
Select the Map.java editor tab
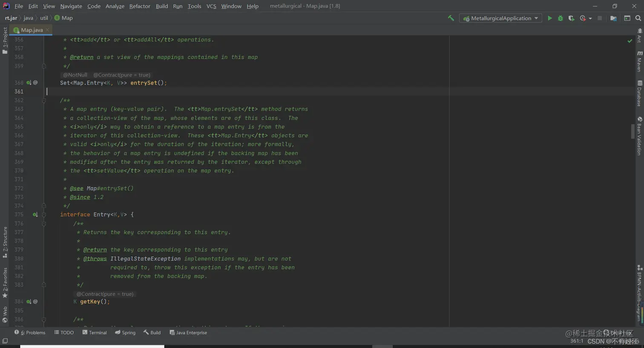tap(32, 30)
